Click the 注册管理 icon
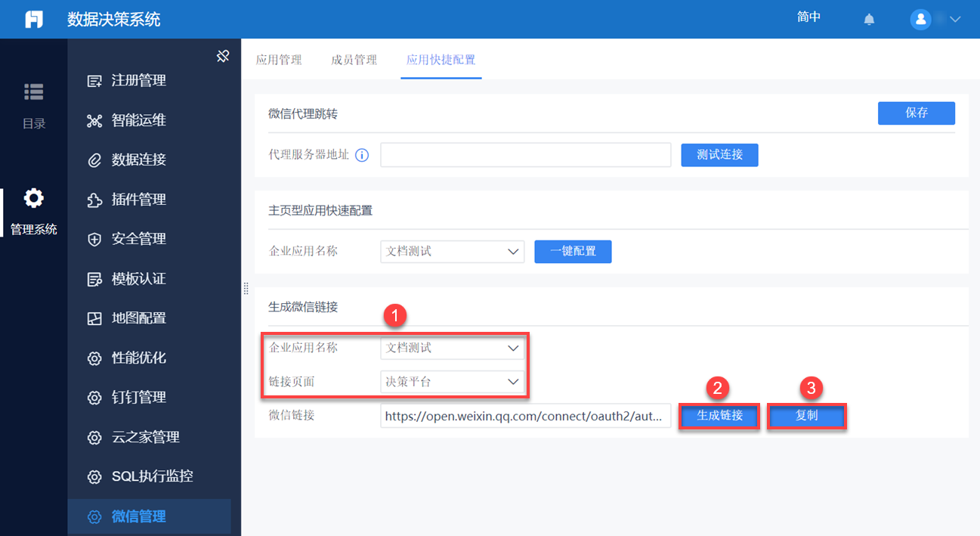The width and height of the screenshot is (980, 536). click(x=94, y=81)
